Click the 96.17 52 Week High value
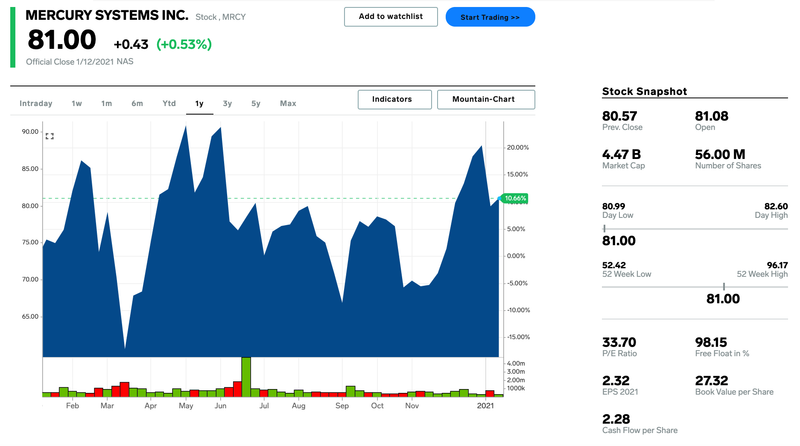Viewport: 800px width, 446px height. coord(777,265)
